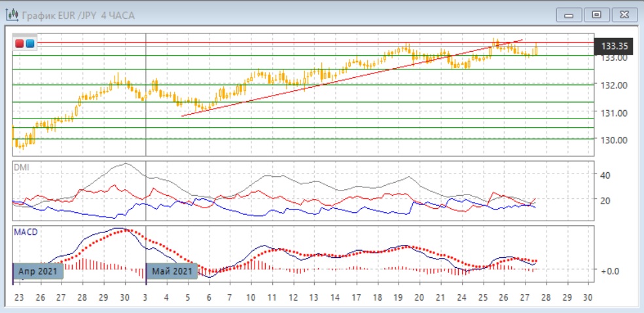Click date 19 on the time axis
The width and height of the screenshot is (644, 313).
tap(397, 297)
